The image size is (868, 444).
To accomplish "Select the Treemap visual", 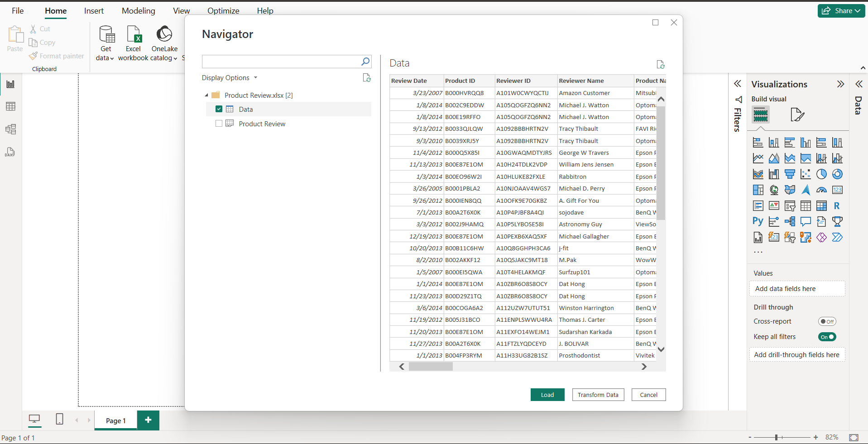I will [758, 190].
